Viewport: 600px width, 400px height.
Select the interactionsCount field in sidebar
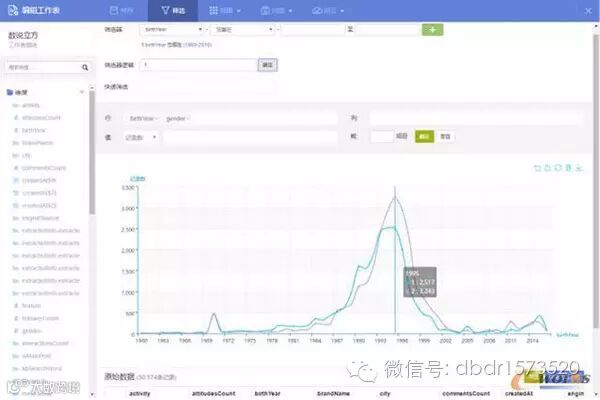click(x=45, y=343)
